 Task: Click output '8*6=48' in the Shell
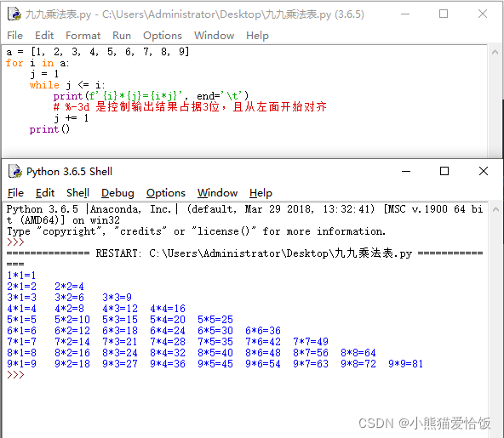[x=263, y=353]
